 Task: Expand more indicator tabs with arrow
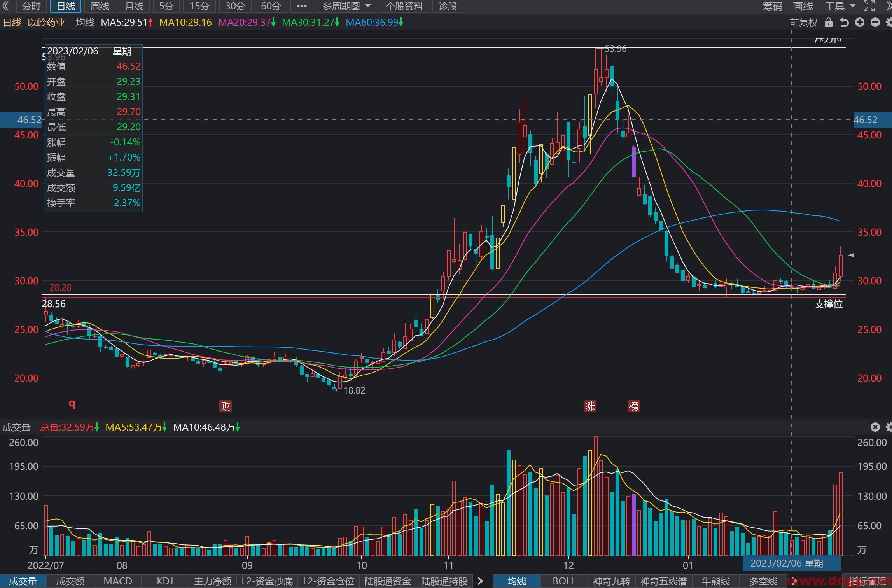(480, 581)
